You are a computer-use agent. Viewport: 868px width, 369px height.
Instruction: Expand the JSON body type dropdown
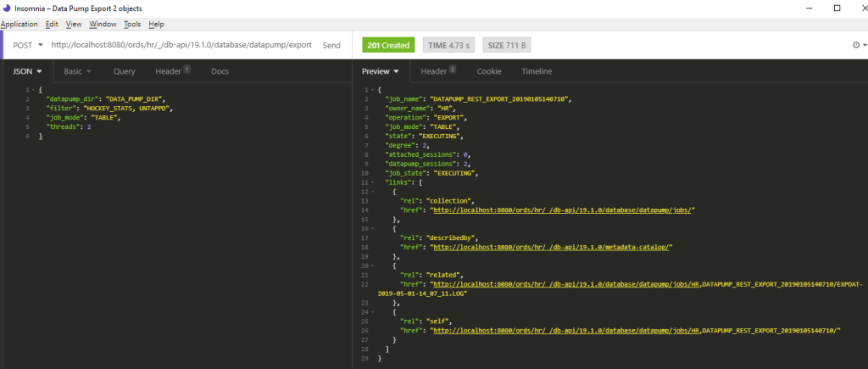pyautogui.click(x=27, y=71)
